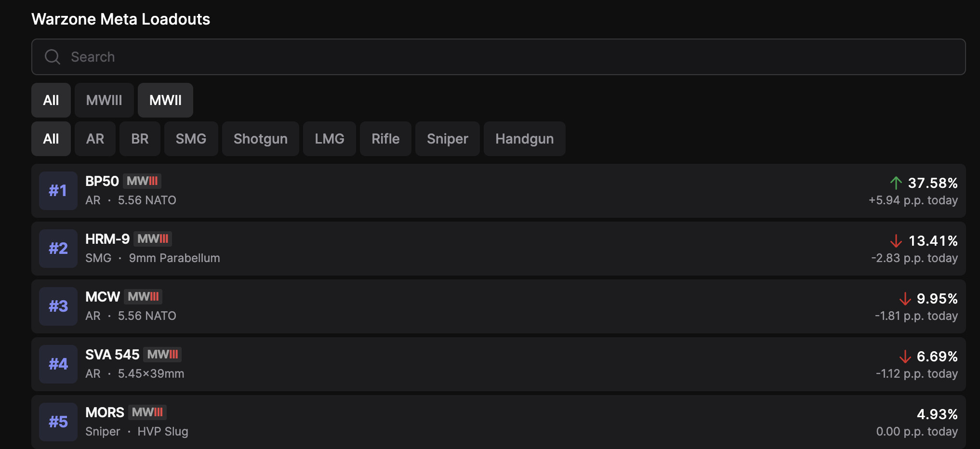Click the green up arrow for BP50
Viewport: 980px width, 449px height.
(896, 183)
